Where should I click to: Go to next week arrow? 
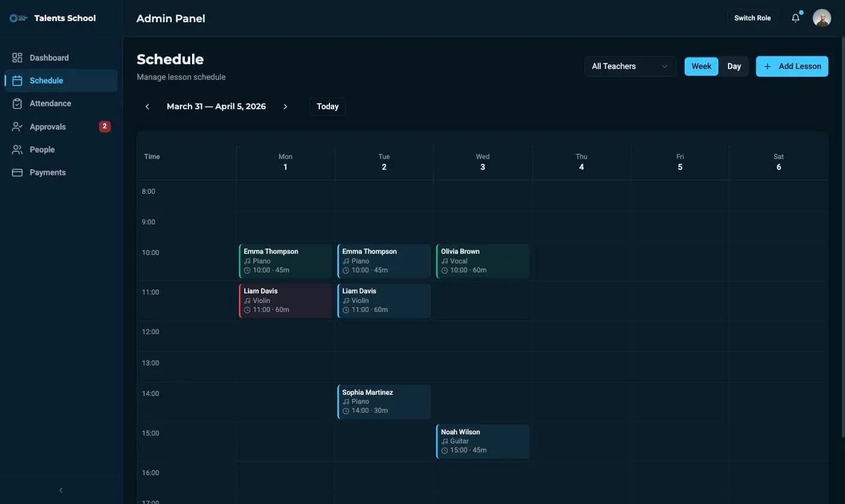click(285, 107)
